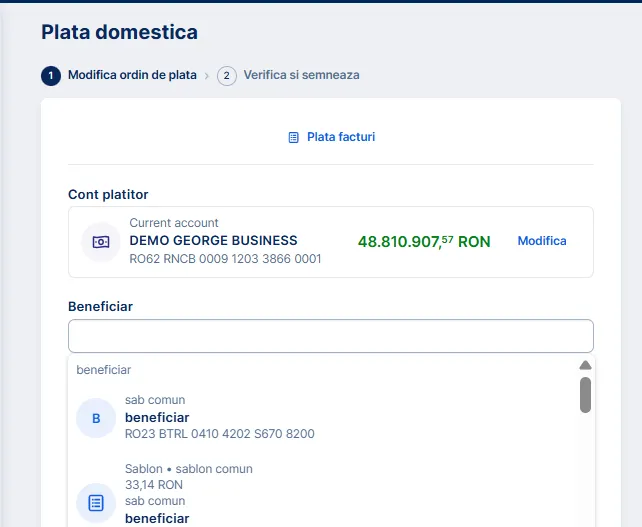Click the payer IBAN RO62 RNCB text
The image size is (642, 527).
pyautogui.click(x=225, y=259)
